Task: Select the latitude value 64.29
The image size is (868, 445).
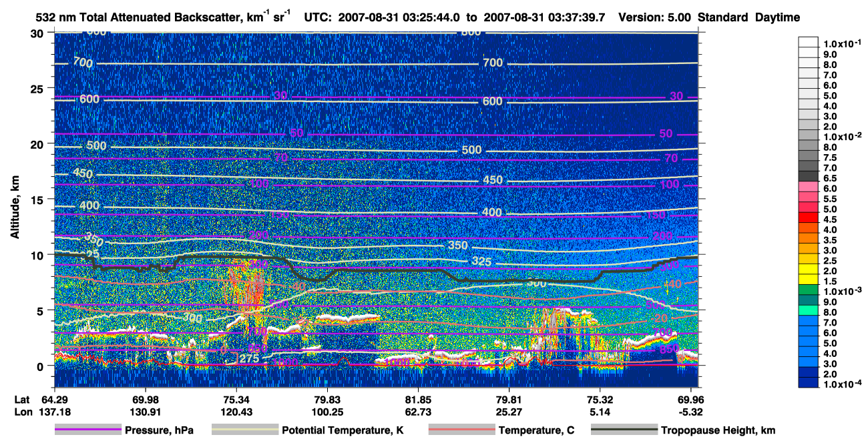Action: pos(54,399)
